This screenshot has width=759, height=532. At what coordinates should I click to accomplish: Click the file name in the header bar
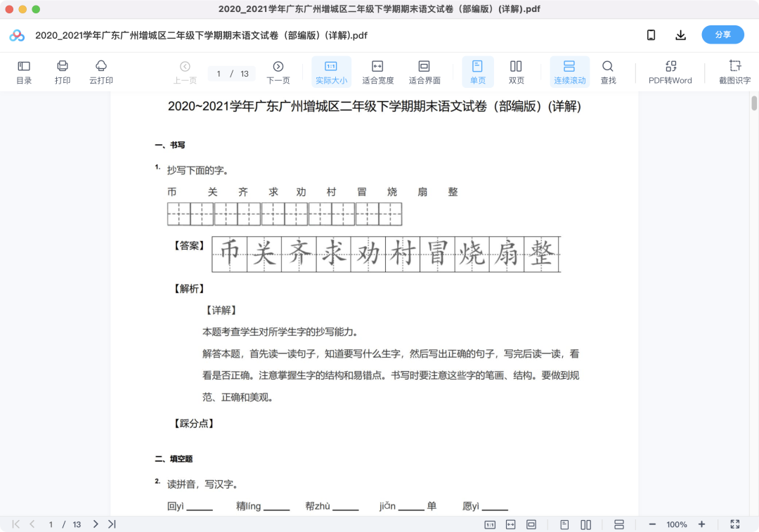point(202,35)
